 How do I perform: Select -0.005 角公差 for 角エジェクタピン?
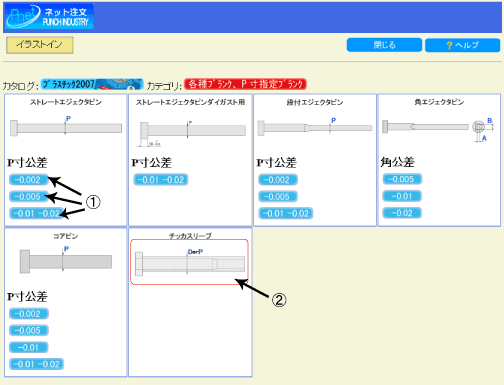click(402, 179)
